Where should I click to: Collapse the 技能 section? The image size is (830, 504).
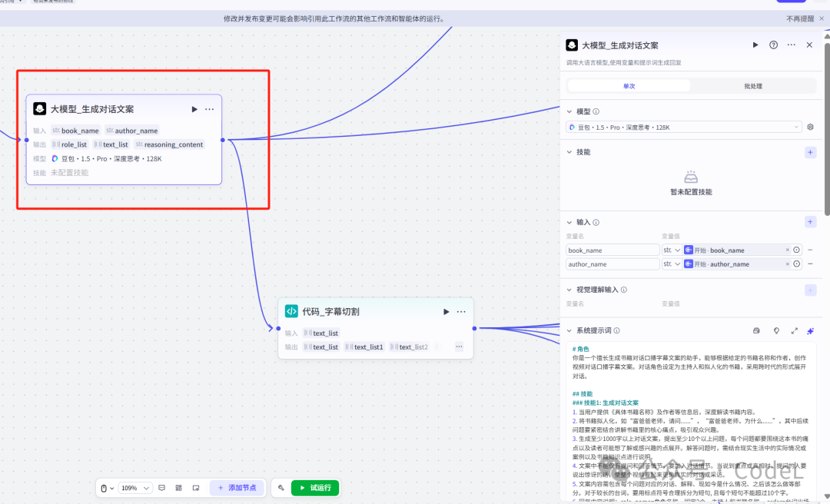(x=569, y=152)
